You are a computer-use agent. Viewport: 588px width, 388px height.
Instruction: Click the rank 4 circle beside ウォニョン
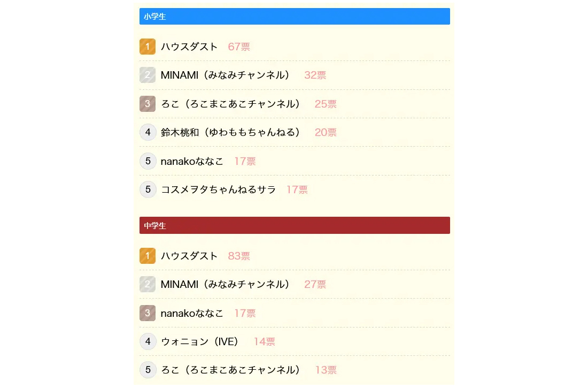(x=148, y=341)
